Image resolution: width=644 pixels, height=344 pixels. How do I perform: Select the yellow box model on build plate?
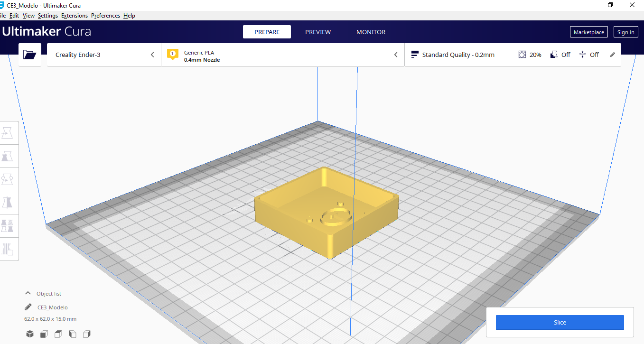point(326,212)
